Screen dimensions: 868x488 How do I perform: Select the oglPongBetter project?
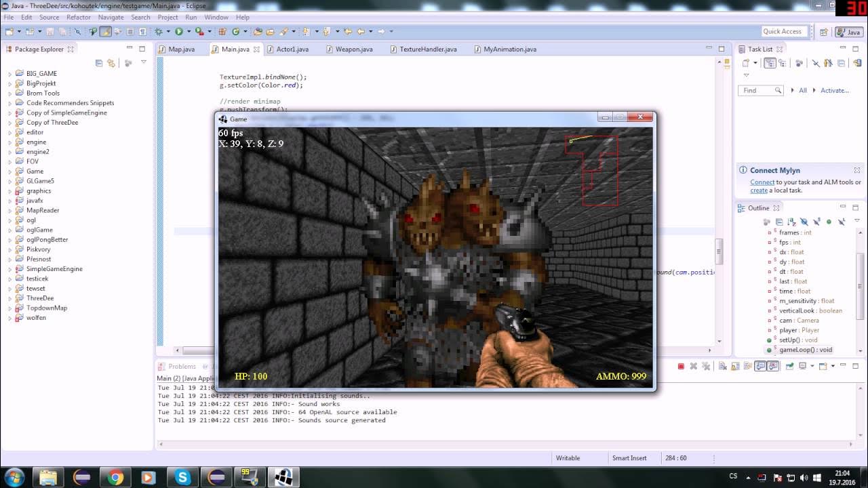47,239
